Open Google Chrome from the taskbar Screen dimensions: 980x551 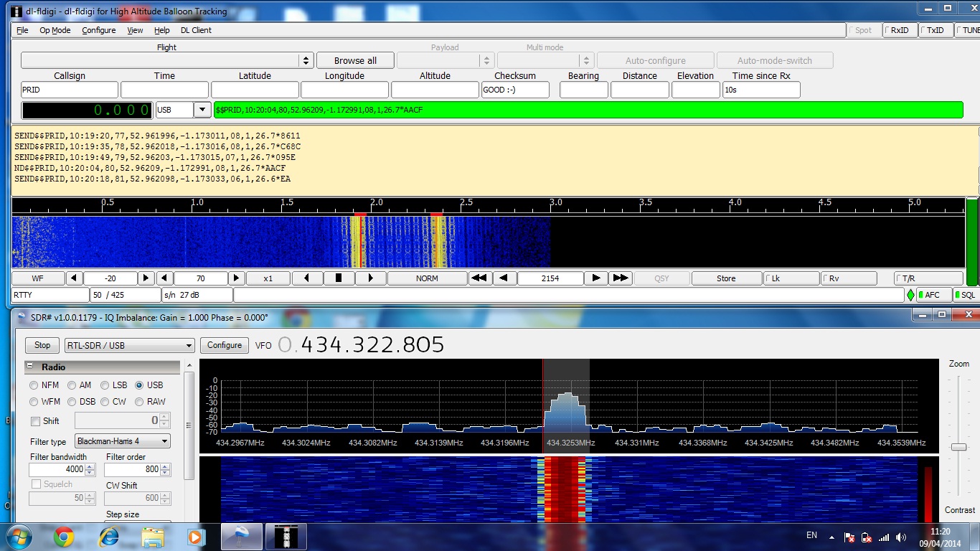pos(64,537)
